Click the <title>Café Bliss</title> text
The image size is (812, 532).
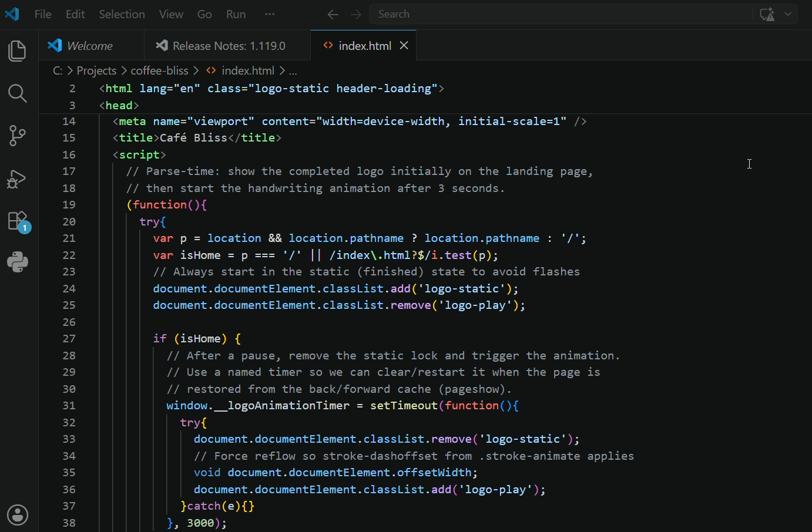tap(197, 137)
